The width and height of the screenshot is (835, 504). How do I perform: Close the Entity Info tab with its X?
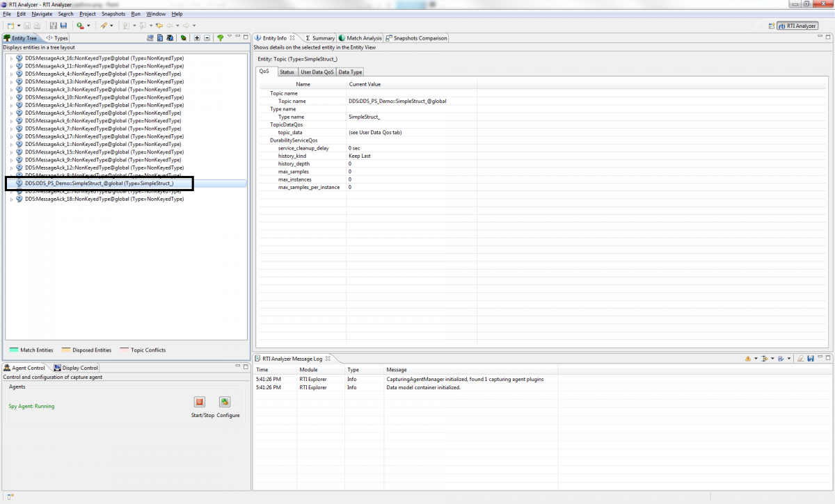(292, 38)
